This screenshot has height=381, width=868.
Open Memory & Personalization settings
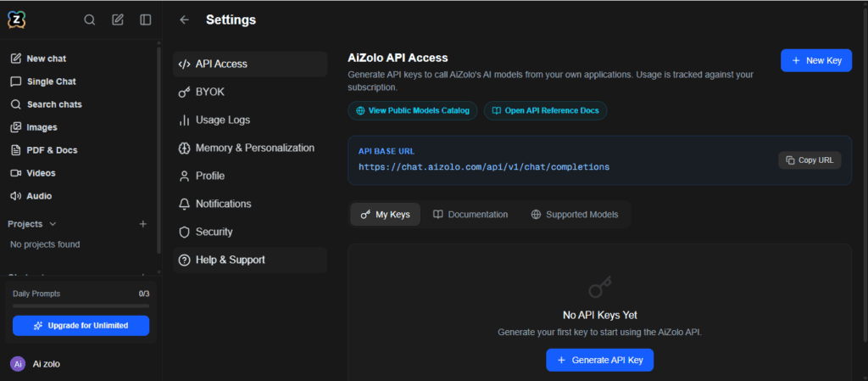tap(250, 148)
